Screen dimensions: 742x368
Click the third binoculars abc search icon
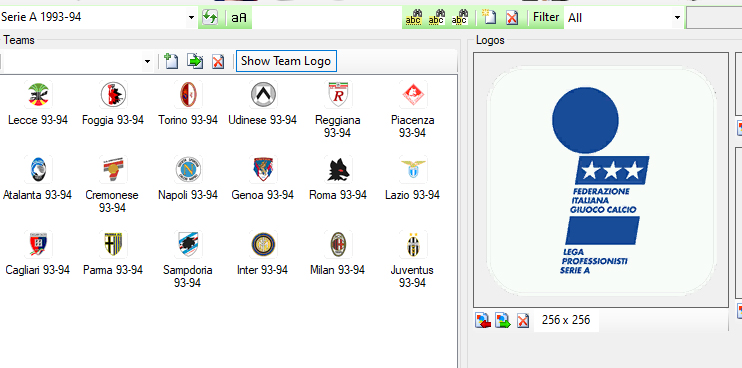click(x=459, y=18)
